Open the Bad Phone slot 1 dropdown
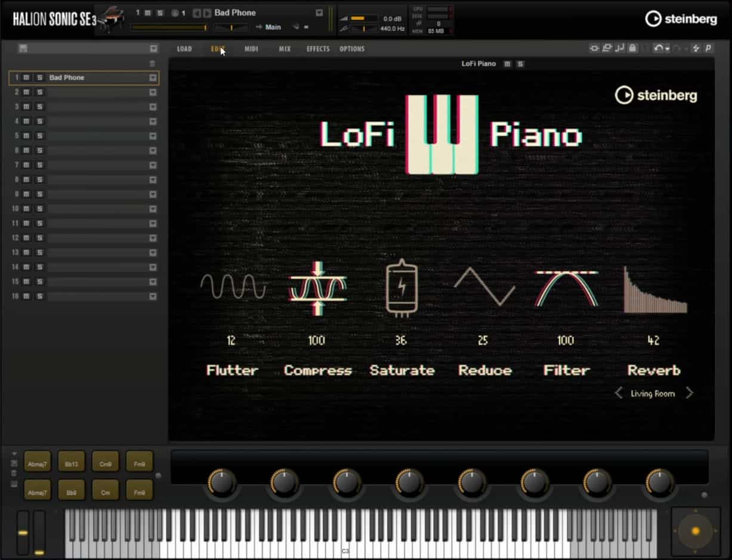Image resolution: width=732 pixels, height=560 pixels. [x=153, y=78]
